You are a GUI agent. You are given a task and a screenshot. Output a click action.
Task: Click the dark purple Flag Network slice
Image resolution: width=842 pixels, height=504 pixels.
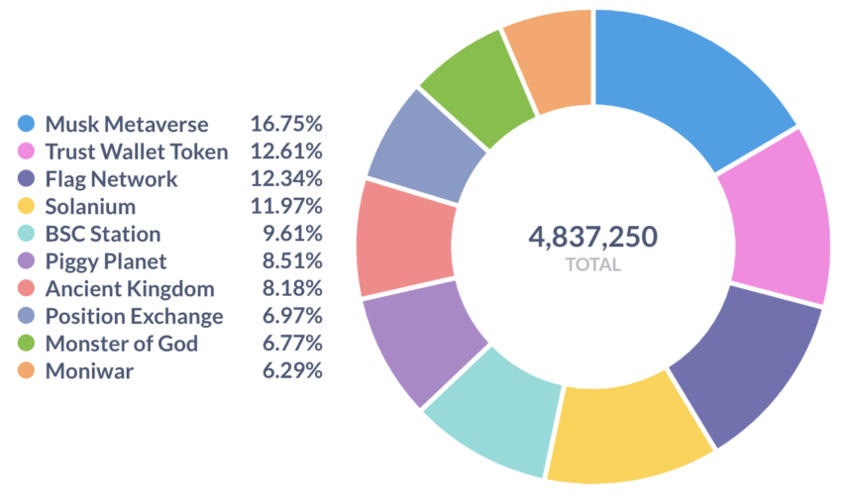(x=749, y=365)
